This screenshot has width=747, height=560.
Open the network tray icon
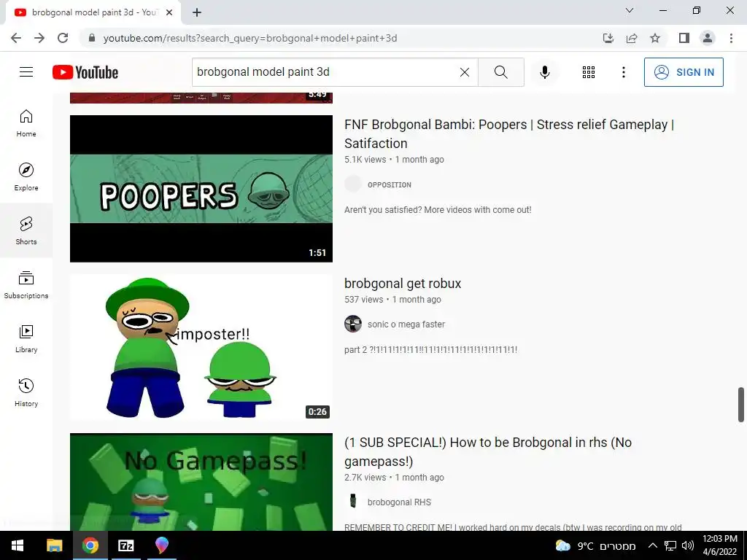(x=670, y=546)
